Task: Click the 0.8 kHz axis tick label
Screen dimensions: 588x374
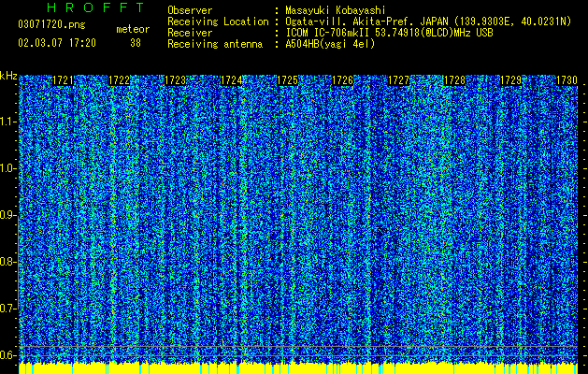Action: (x=8, y=262)
